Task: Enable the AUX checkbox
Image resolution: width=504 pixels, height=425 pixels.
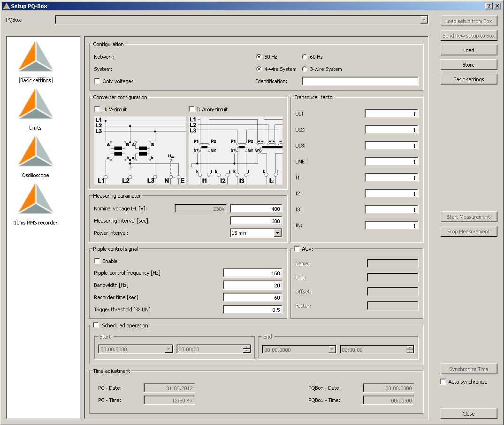Action: (297, 249)
